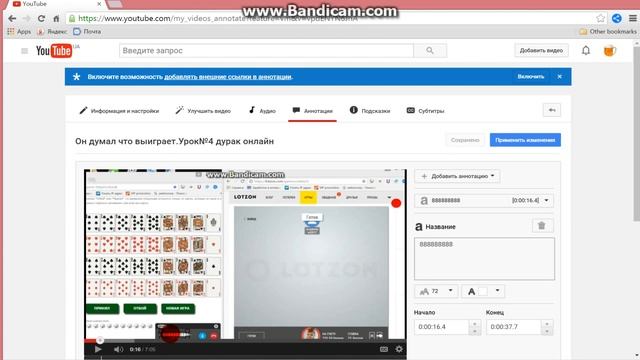This screenshot has width=640, height=360.
Task: Open Яндекс bookmark
Action: pos(52,31)
